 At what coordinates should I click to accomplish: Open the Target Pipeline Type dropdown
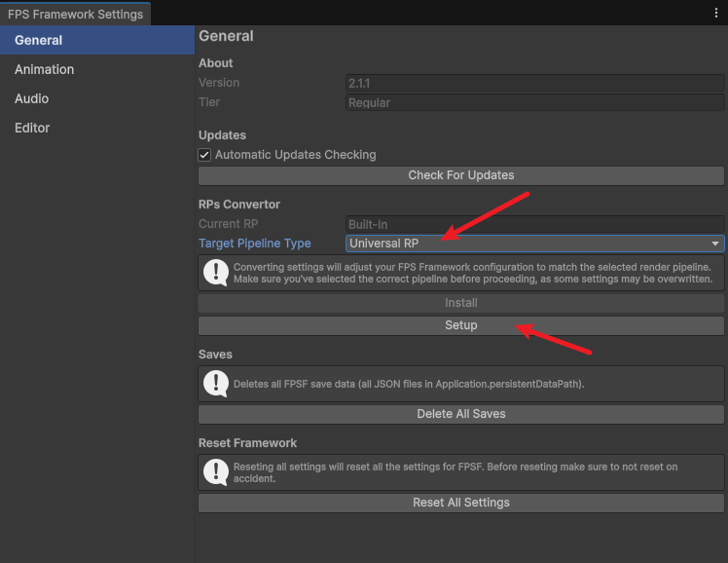[535, 244]
